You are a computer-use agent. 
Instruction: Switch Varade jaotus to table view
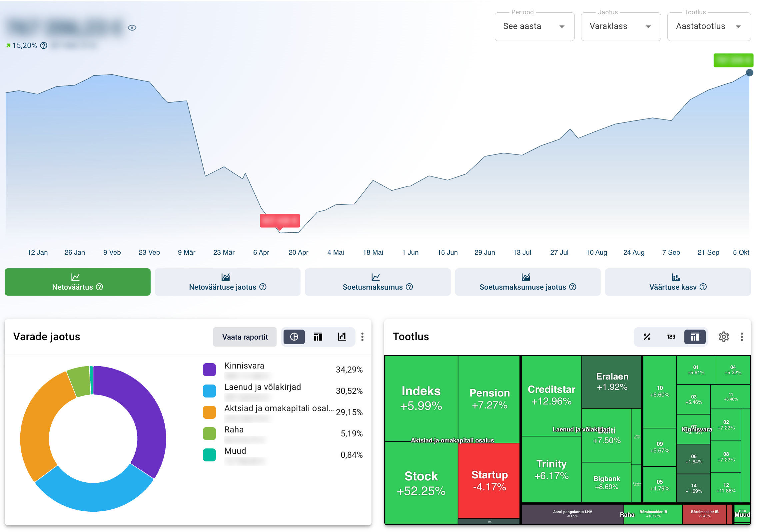318,337
